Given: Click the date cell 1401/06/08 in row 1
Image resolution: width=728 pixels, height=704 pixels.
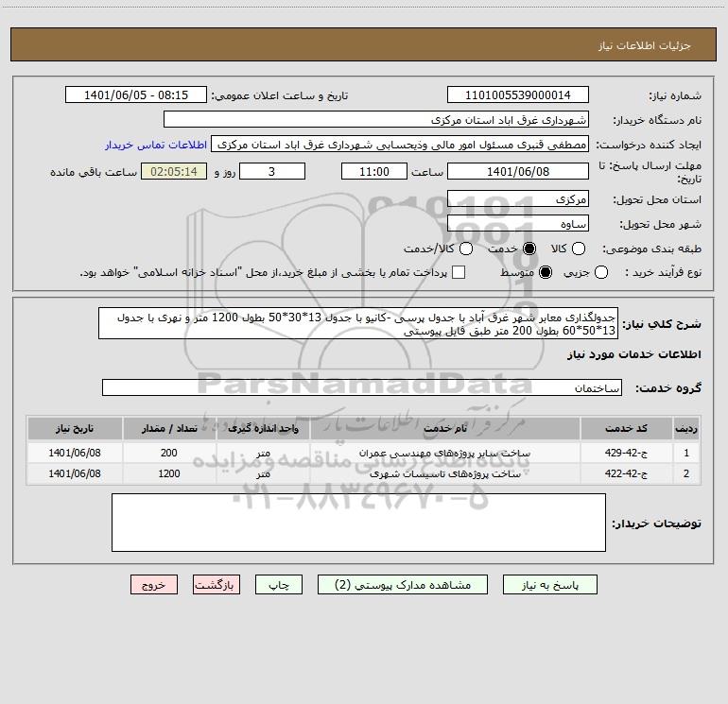Looking at the screenshot, I should [x=75, y=453].
